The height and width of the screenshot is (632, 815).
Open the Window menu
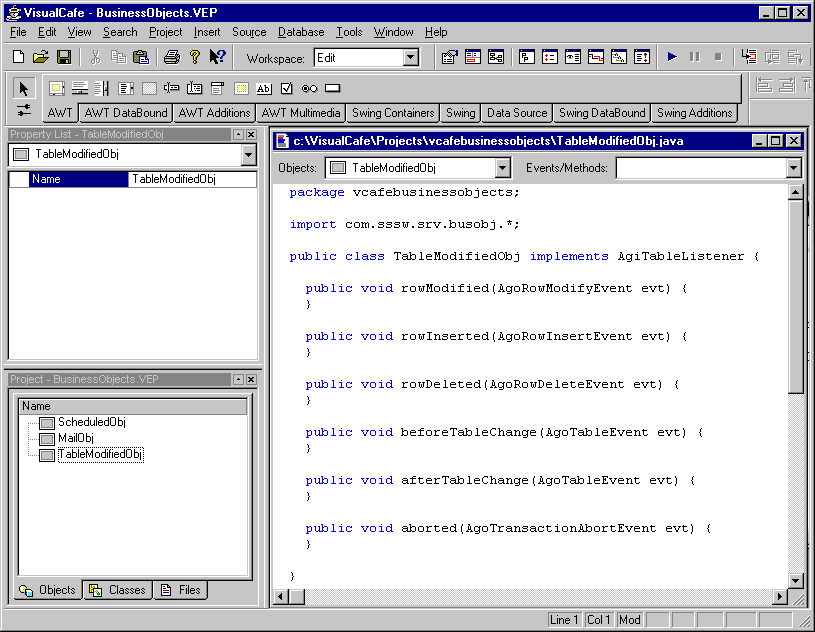(393, 32)
